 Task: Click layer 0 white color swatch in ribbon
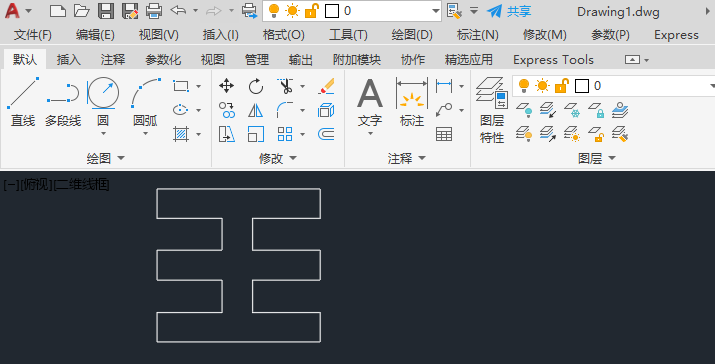coord(581,86)
